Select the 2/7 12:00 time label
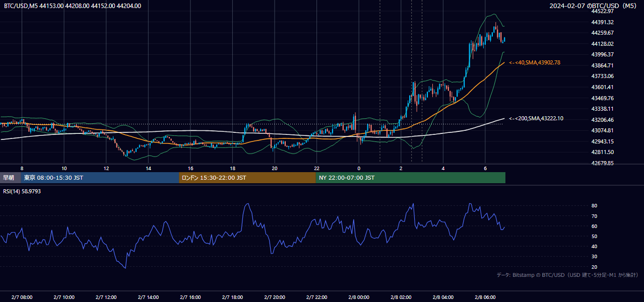 tap(106, 297)
